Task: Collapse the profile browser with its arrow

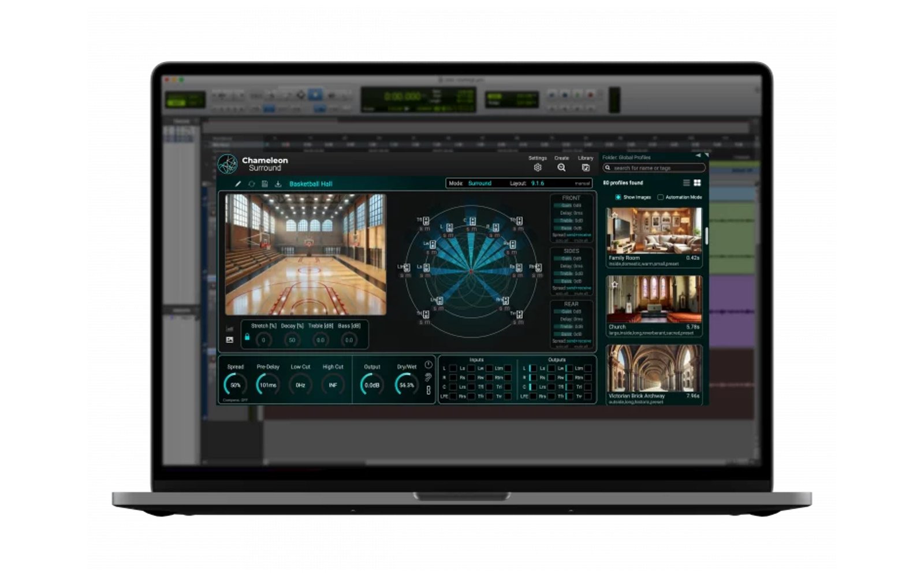Action: pos(698,155)
